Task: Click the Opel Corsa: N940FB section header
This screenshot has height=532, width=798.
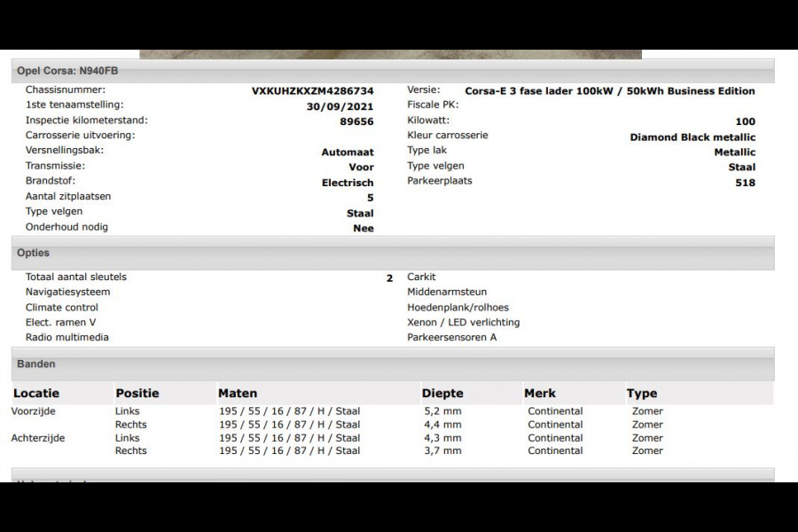Action: [x=55, y=70]
